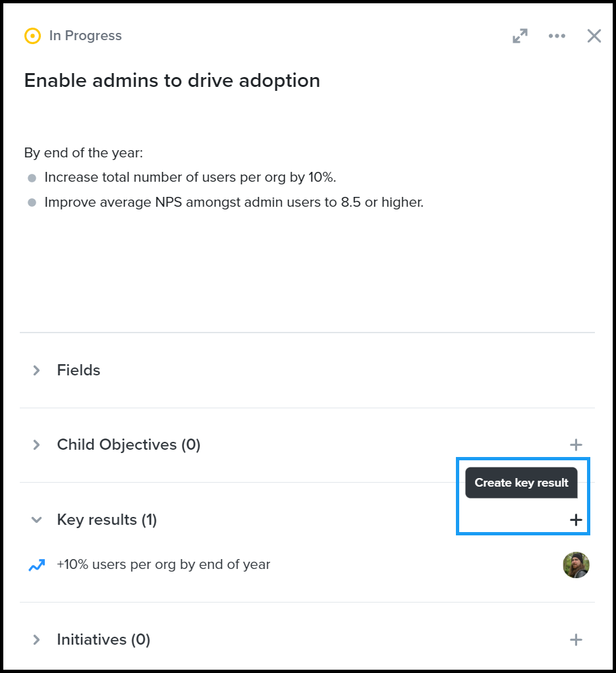Open the more options ellipsis menu
Screen dimensions: 616x673
[557, 36]
